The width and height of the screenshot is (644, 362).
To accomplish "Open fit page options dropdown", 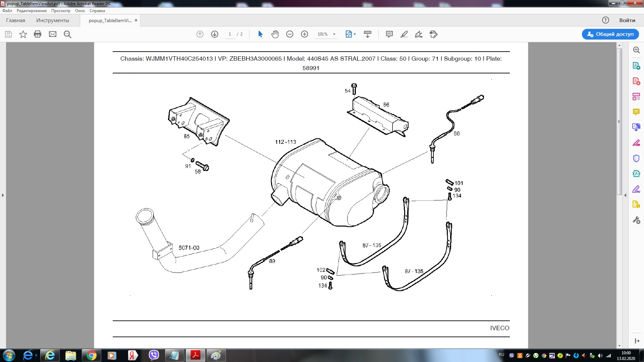I will [355, 34].
